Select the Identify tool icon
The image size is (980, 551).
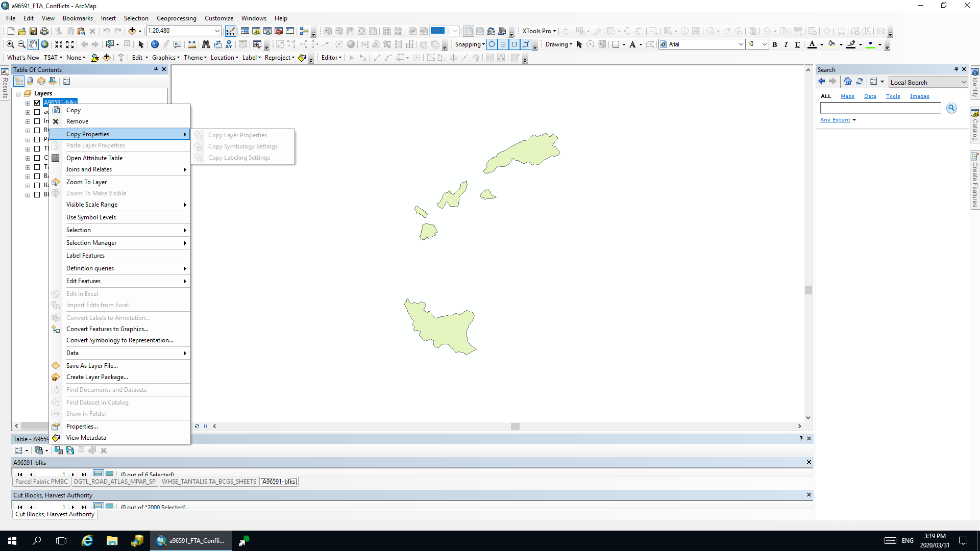click(x=155, y=44)
